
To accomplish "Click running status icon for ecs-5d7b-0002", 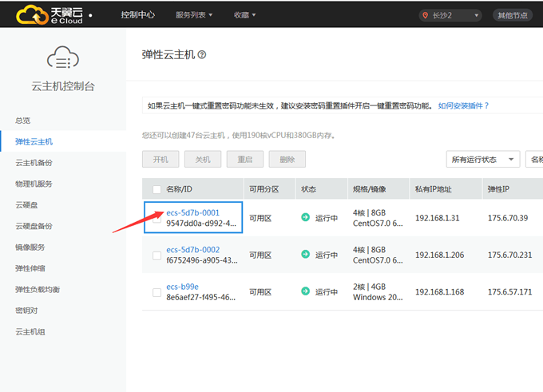I will (305, 255).
